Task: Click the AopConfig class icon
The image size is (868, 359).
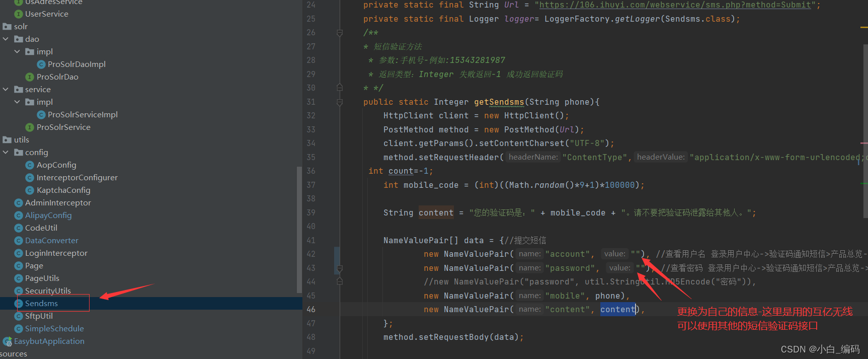Action: pyautogui.click(x=30, y=165)
